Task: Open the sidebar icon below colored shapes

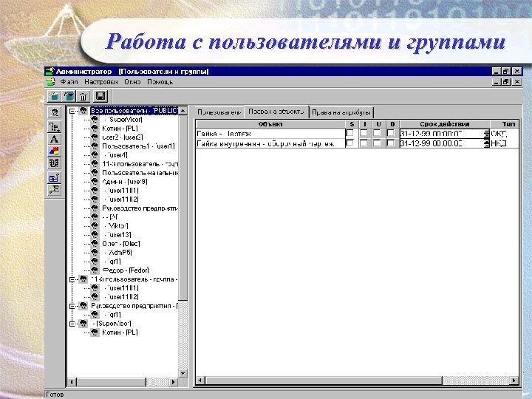Action: coord(54,163)
